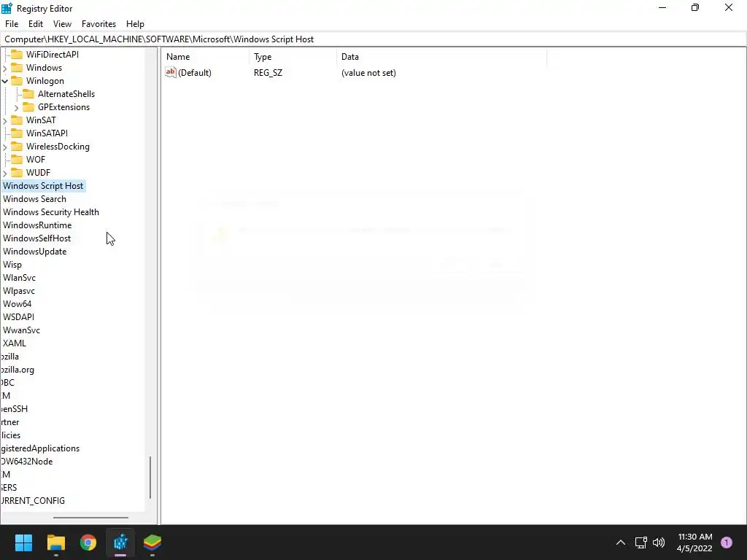This screenshot has width=747, height=560.
Task: Click the Name column header
Action: click(205, 57)
